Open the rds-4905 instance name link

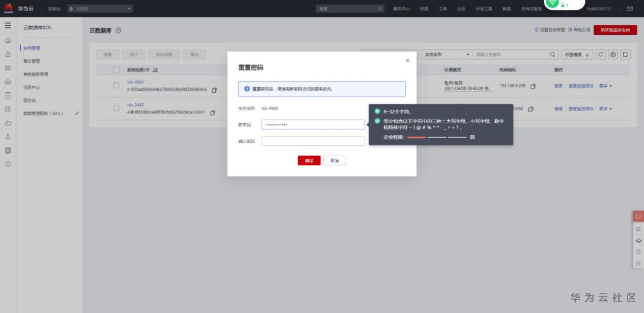(135, 82)
